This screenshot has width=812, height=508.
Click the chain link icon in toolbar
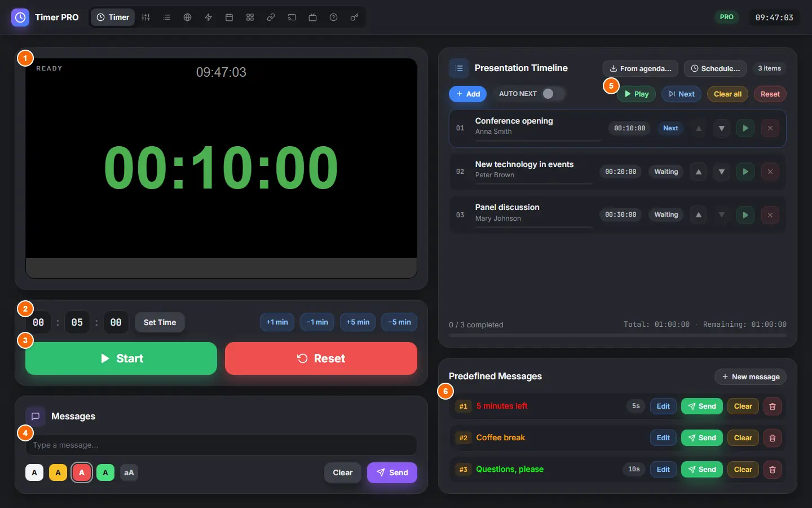point(271,17)
